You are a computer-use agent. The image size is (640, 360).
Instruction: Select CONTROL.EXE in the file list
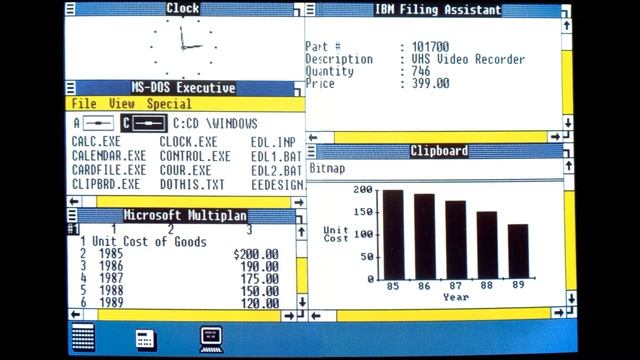point(195,156)
